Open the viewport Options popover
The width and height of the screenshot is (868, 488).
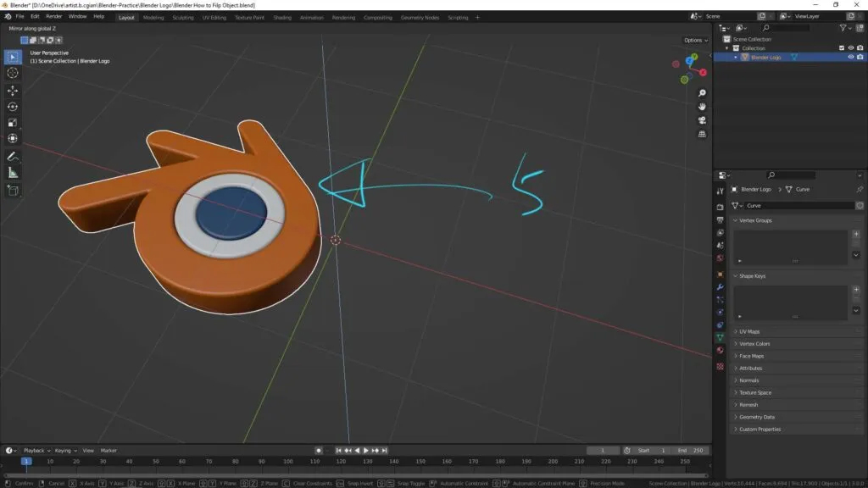695,39
